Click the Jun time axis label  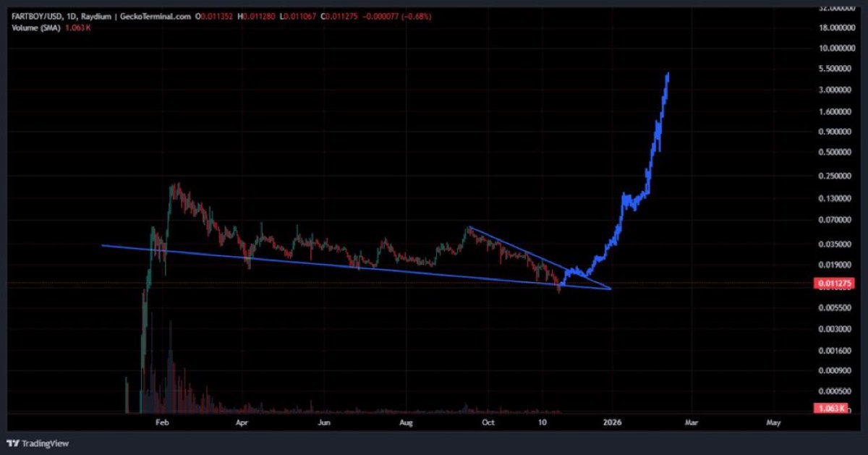pos(324,421)
